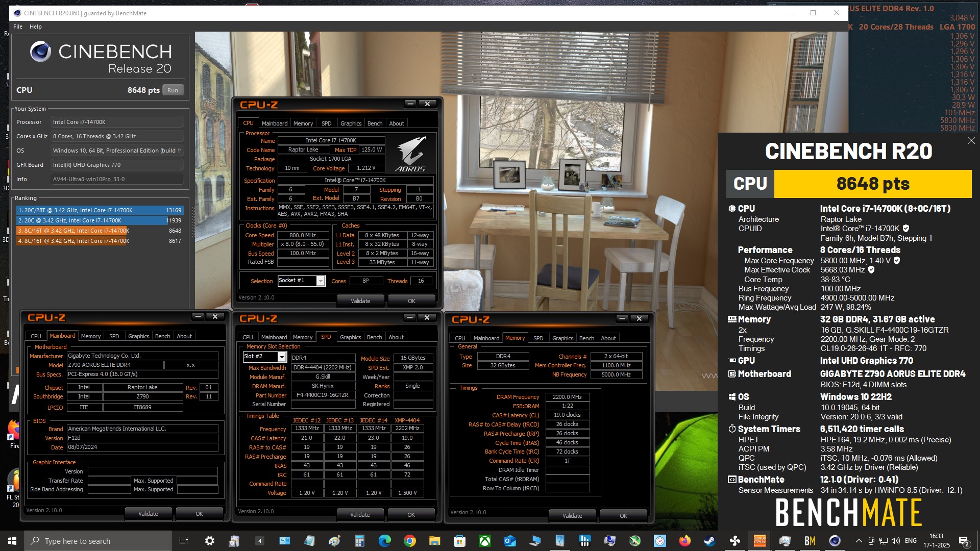Open the notification center
Viewport: 980px width, 551px height.
[964, 541]
